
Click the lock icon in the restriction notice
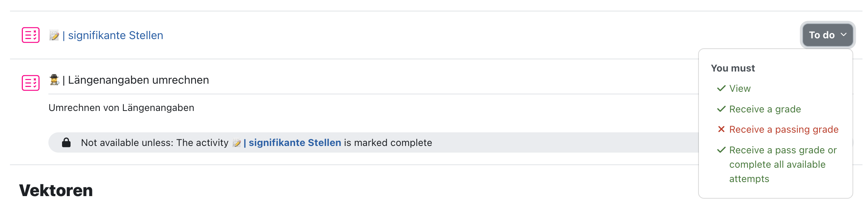pos(66,143)
